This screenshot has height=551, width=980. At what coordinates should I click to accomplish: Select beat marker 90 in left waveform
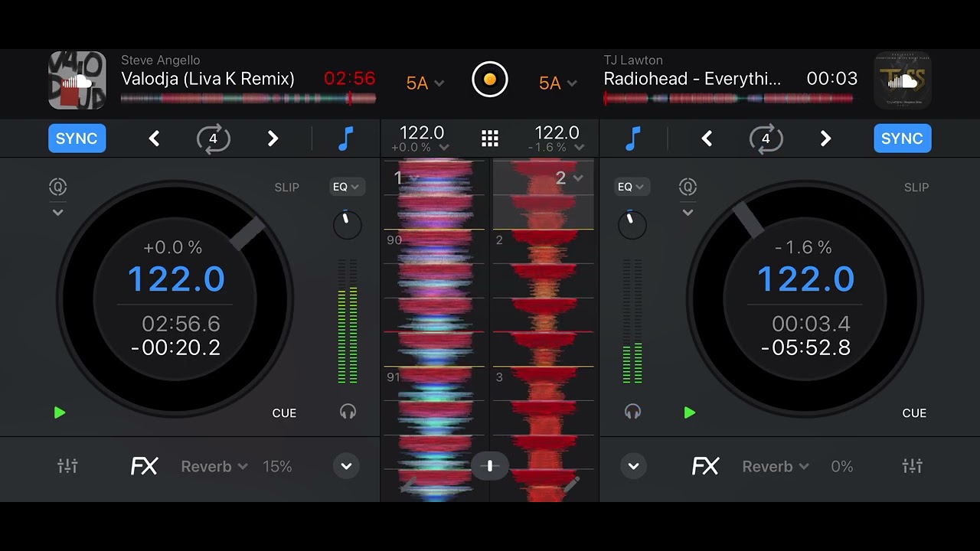coord(394,240)
